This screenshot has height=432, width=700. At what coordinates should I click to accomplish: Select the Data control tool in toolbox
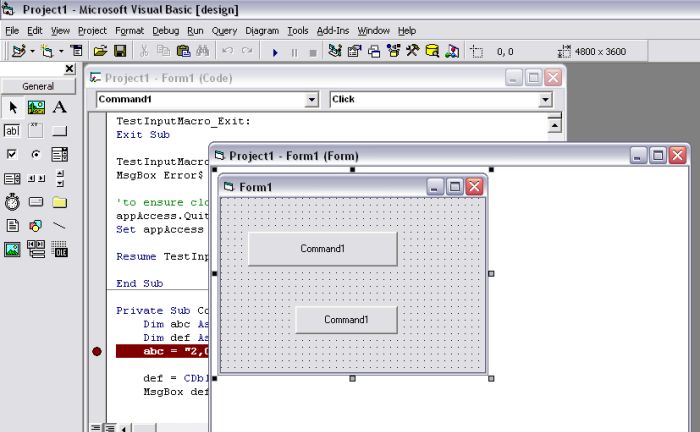click(x=36, y=249)
